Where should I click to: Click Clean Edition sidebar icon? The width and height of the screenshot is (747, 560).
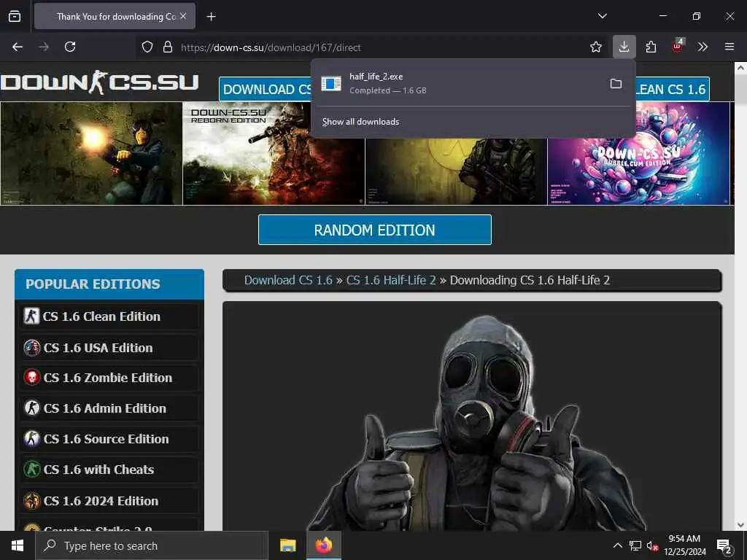pos(31,316)
